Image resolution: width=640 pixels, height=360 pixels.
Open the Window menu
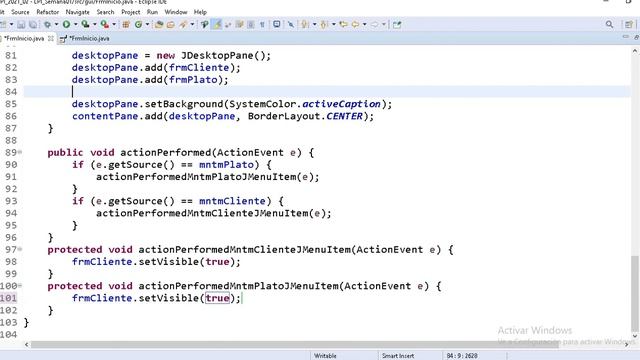176,12
